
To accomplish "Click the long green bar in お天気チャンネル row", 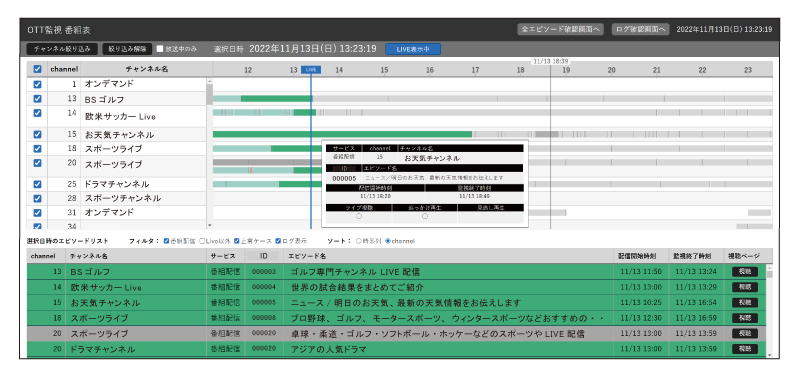I will point(342,134).
